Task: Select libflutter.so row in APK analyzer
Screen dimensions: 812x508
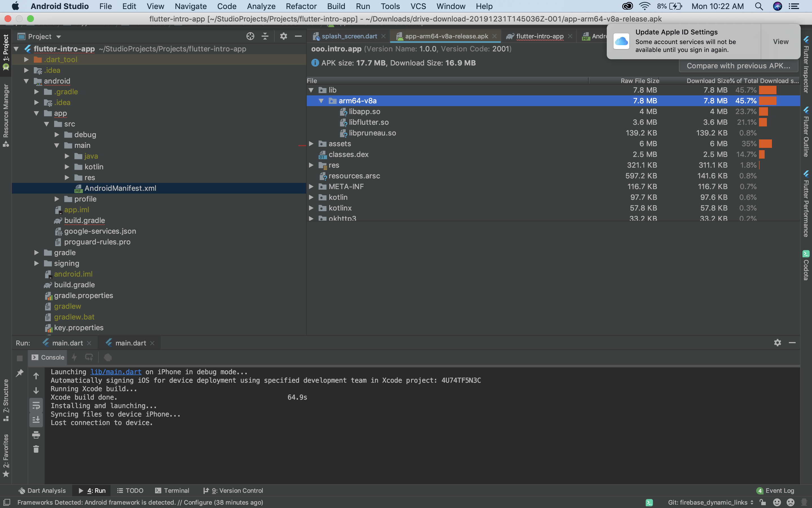Action: tap(553, 122)
